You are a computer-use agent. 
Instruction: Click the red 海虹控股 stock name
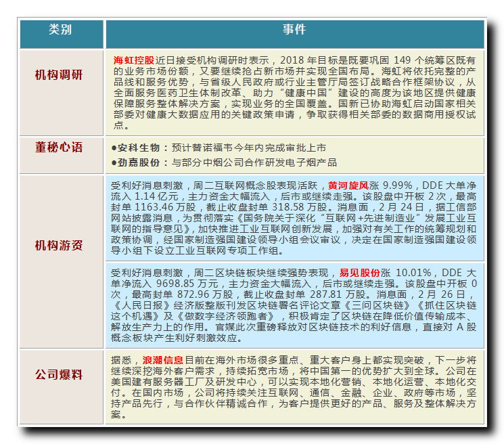(134, 60)
